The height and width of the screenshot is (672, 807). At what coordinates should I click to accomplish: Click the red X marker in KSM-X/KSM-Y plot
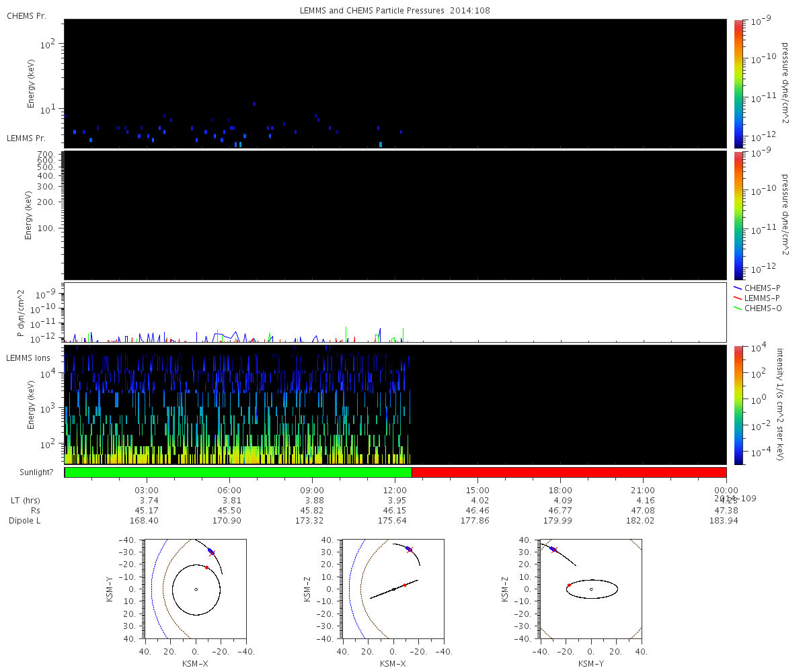(212, 553)
